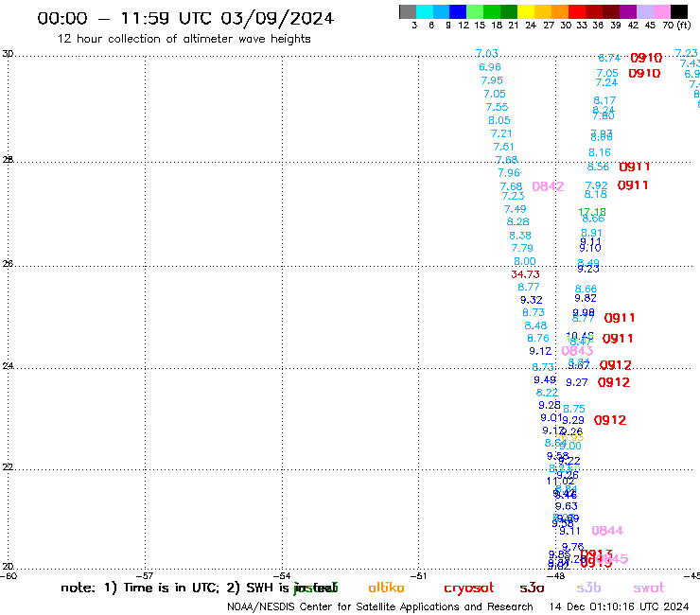This screenshot has width=700, height=615.
Task: Click the dark blue legend swatch
Action: click(x=458, y=11)
